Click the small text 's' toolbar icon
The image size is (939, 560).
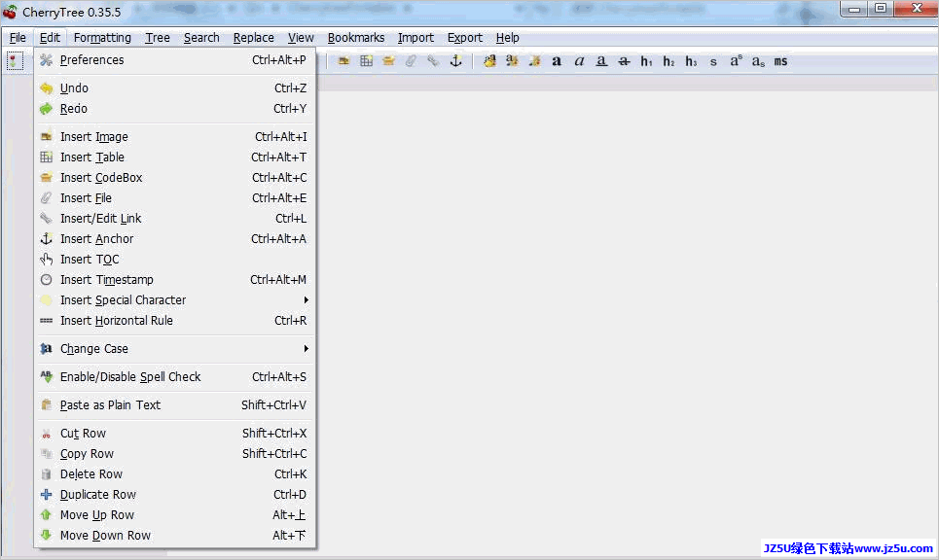tap(713, 61)
